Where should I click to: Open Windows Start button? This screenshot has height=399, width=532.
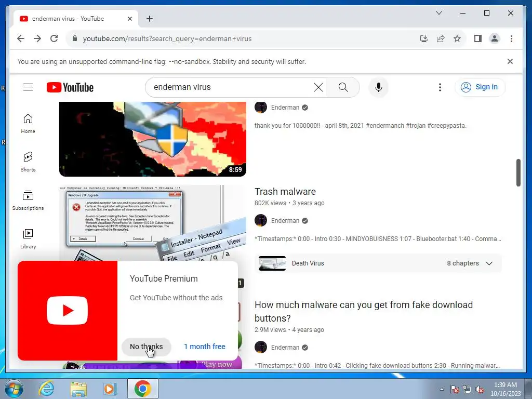[x=14, y=389]
